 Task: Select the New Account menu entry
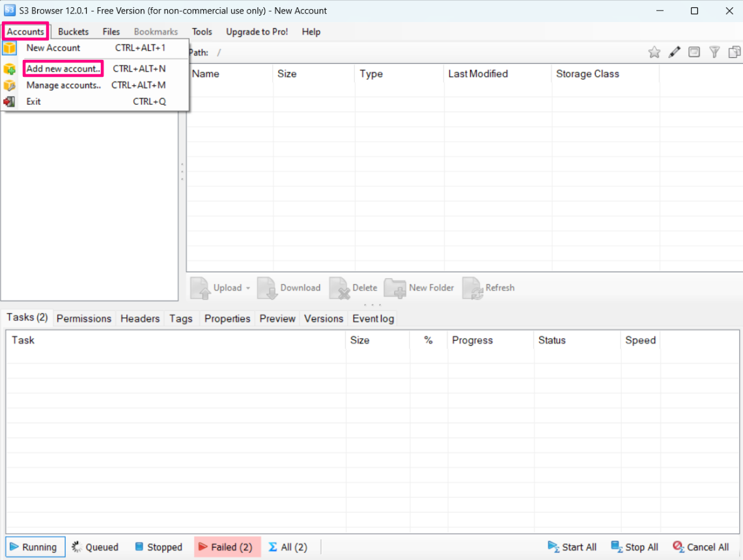click(95, 48)
